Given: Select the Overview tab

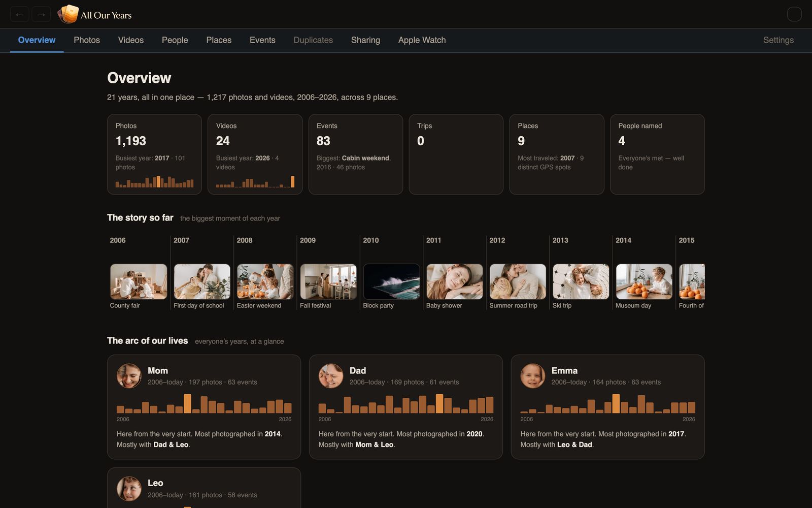Looking at the screenshot, I should 37,40.
